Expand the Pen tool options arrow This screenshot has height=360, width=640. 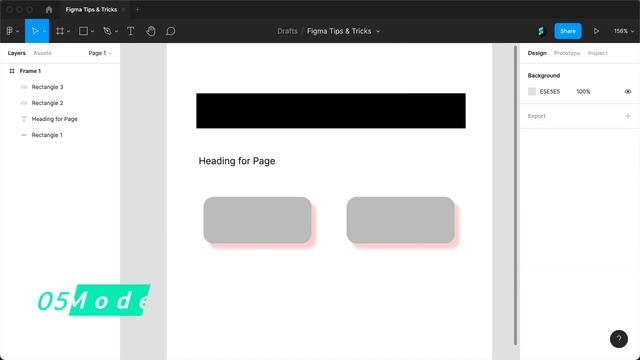pyautogui.click(x=116, y=31)
